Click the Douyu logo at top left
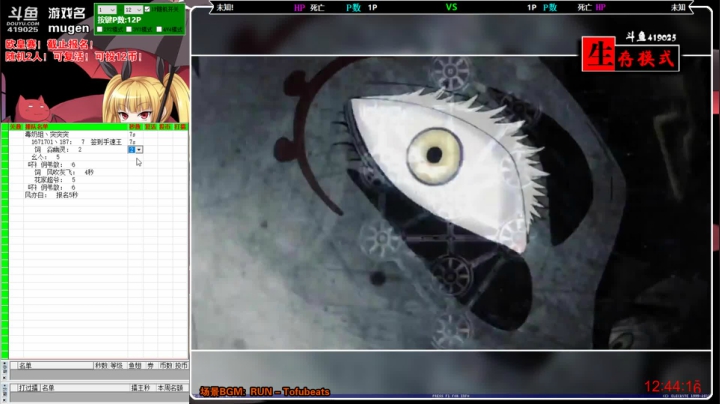 point(22,20)
